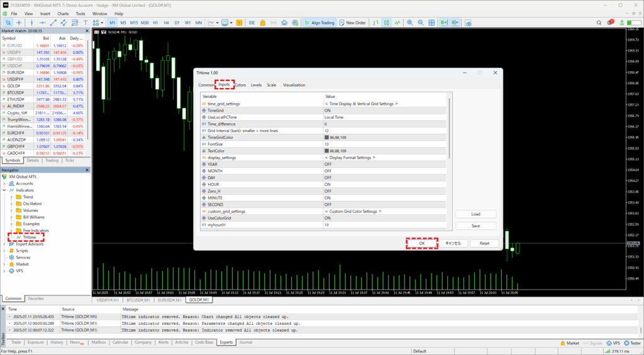Click the Load button
This screenshot has height=355, width=644.
(x=475, y=214)
